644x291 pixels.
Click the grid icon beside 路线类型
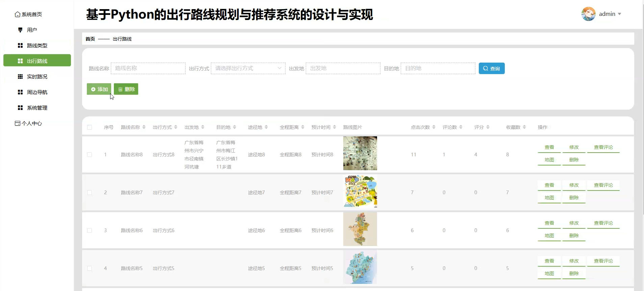coord(20,46)
